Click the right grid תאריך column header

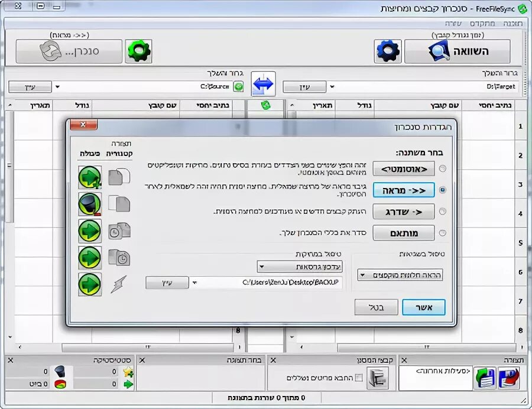pyautogui.click(x=316, y=105)
